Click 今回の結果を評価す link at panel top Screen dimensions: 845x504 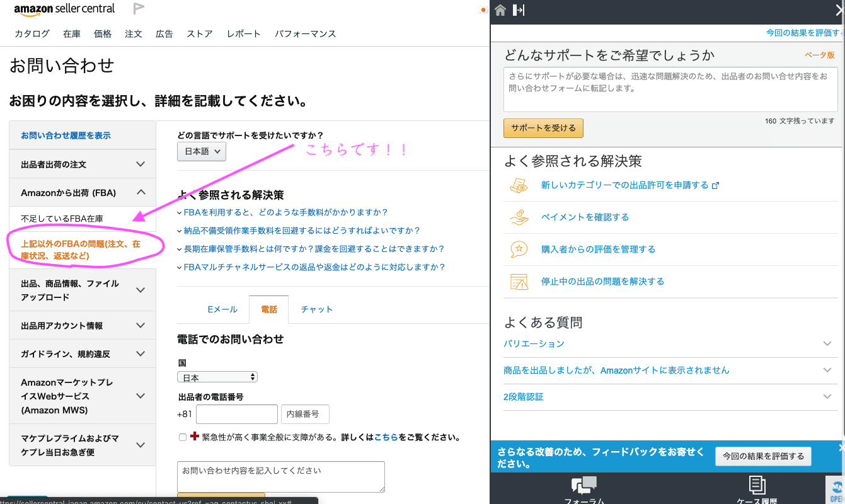click(x=803, y=33)
